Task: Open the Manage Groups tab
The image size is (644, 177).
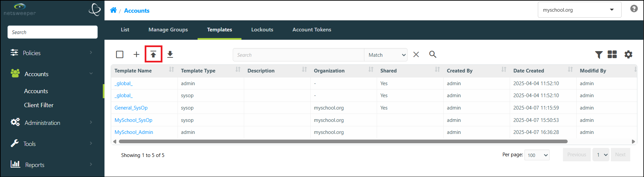Action: coord(168,30)
